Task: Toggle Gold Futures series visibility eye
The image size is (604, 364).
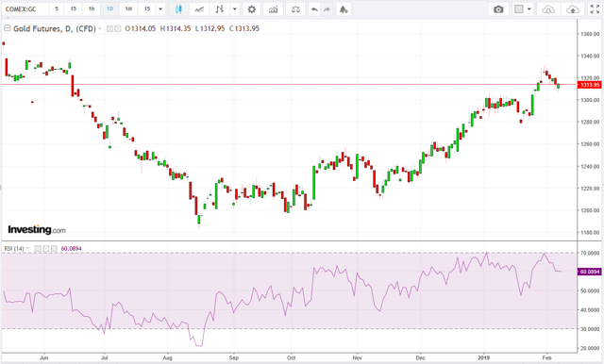Action: 109,28
